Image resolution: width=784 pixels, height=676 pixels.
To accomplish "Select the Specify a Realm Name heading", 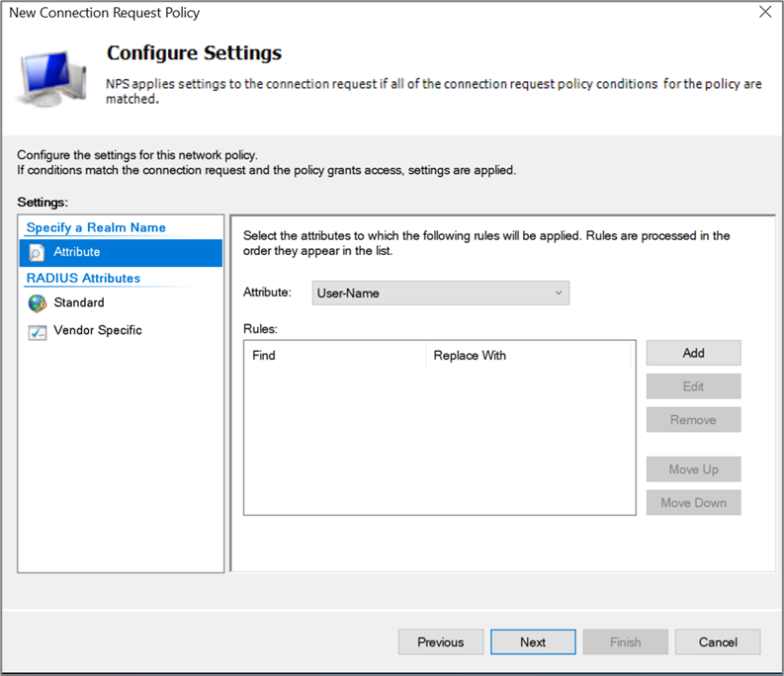I will [96, 227].
